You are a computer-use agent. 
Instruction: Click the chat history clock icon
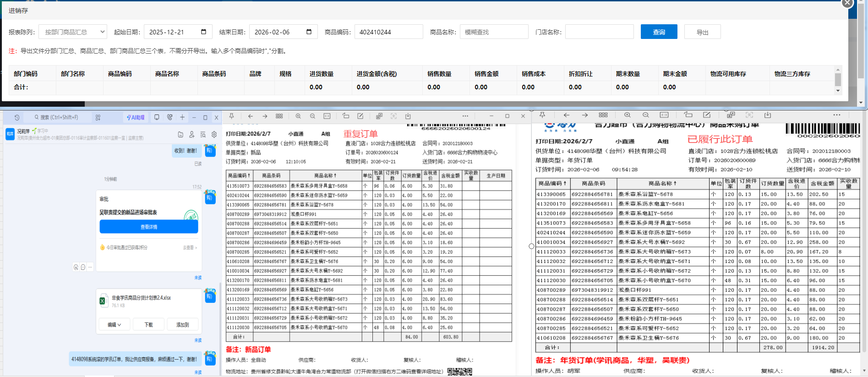(17, 117)
